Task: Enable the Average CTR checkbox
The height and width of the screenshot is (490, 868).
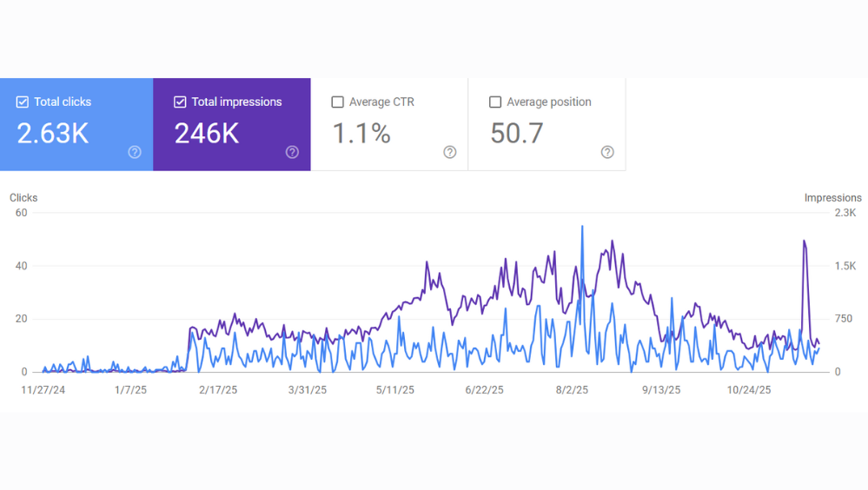Action: (338, 103)
